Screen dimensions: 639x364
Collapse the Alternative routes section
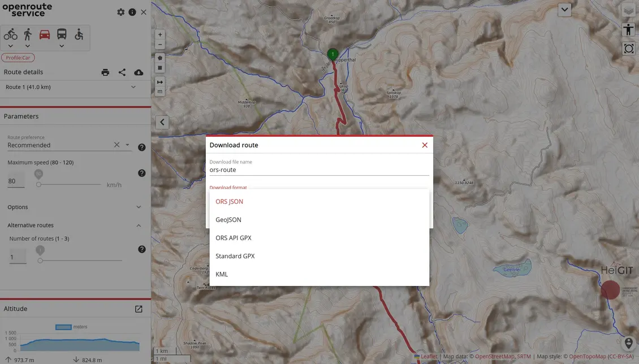coord(139,226)
